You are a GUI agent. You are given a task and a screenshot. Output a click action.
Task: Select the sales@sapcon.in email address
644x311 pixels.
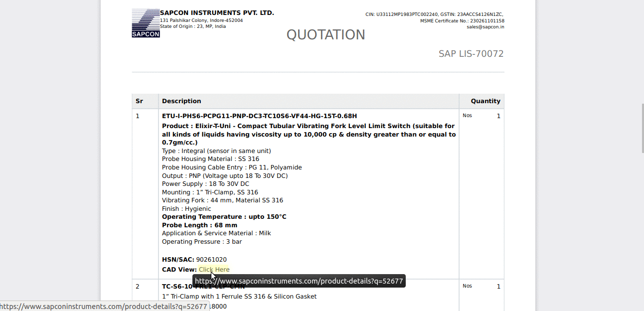485,27
